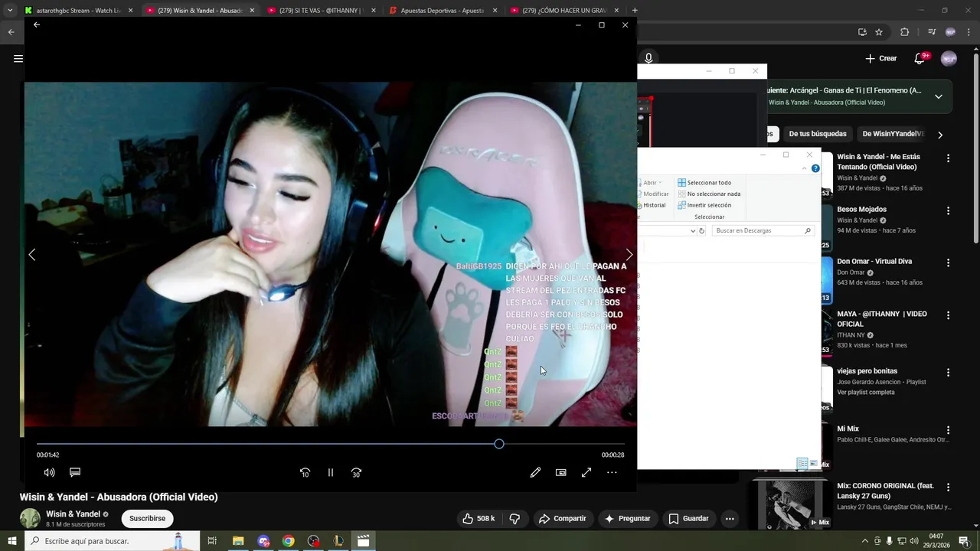Screen dimensions: 980x551
Task: Share video via Compartir button
Action: click(562, 519)
